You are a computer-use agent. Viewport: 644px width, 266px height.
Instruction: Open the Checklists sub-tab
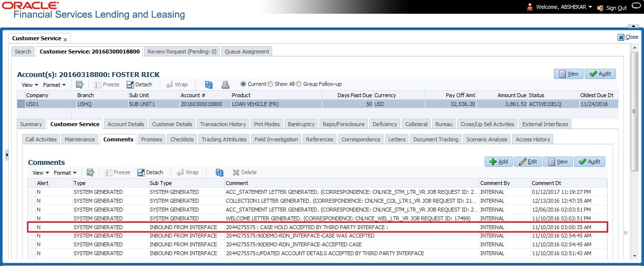(x=182, y=139)
